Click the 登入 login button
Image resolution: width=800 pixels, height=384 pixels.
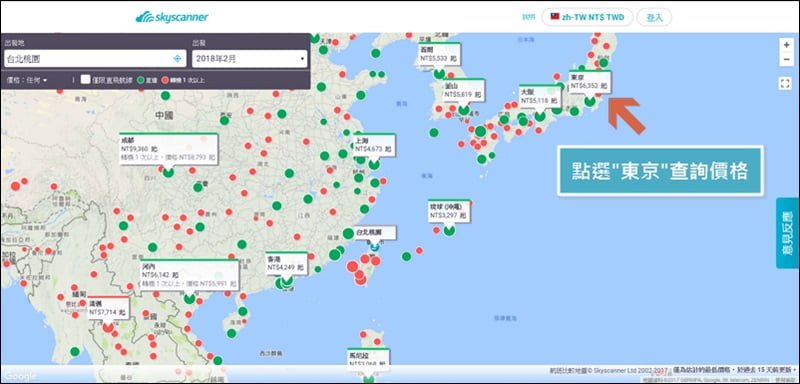654,17
